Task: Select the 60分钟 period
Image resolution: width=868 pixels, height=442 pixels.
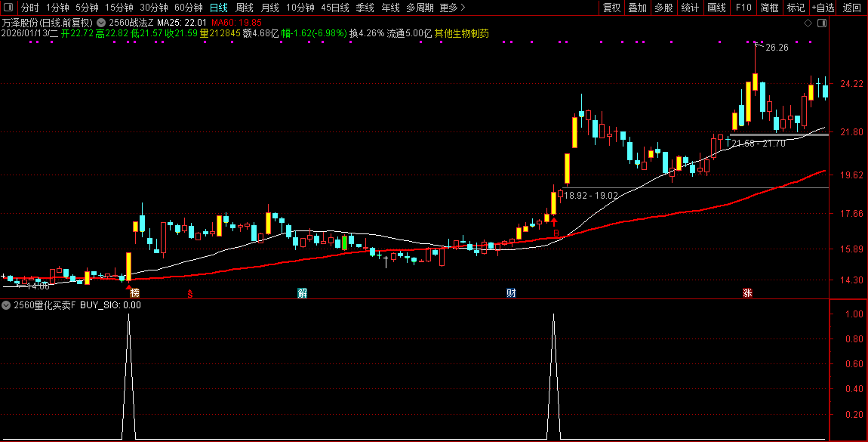Action: (x=188, y=8)
